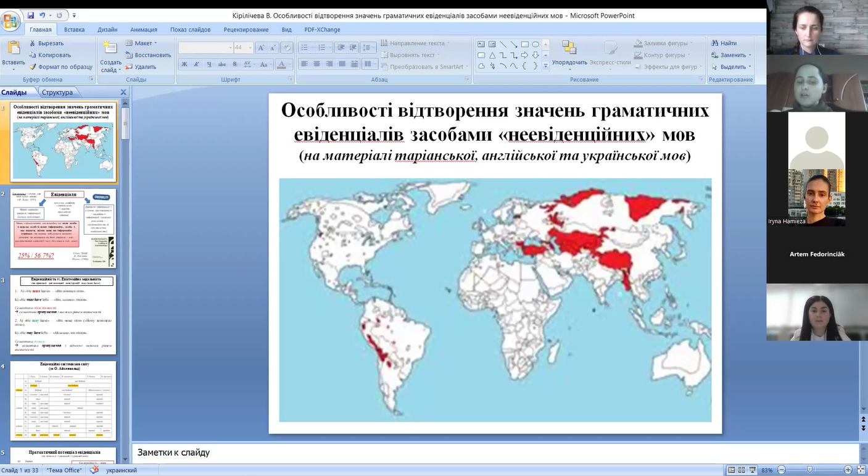Image resolution: width=868 pixels, height=476 pixels.
Task: Toggle strikethrough (abc) formatting
Action: coord(221,64)
